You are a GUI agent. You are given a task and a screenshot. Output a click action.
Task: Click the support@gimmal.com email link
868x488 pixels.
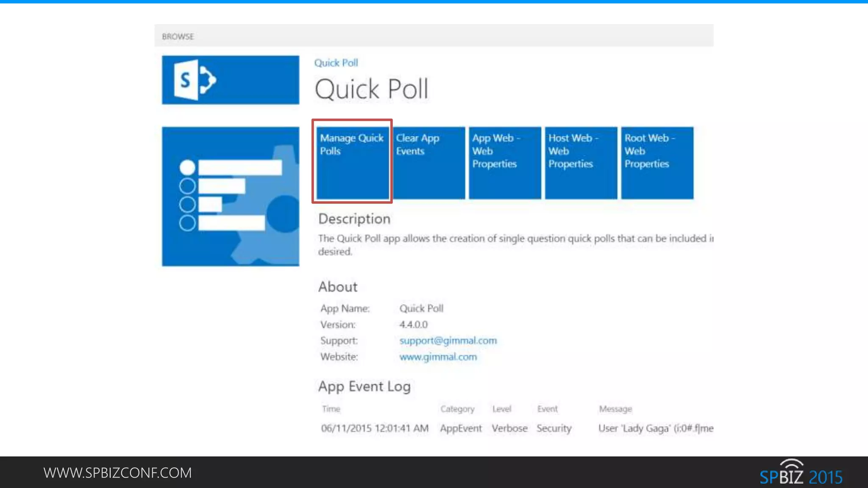[448, 341]
